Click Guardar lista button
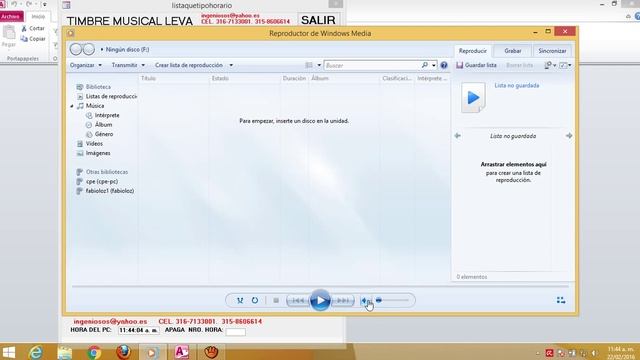 (476, 65)
